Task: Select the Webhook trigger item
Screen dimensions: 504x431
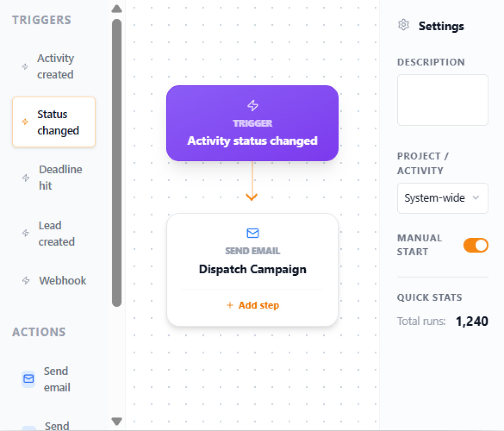Action: point(62,281)
